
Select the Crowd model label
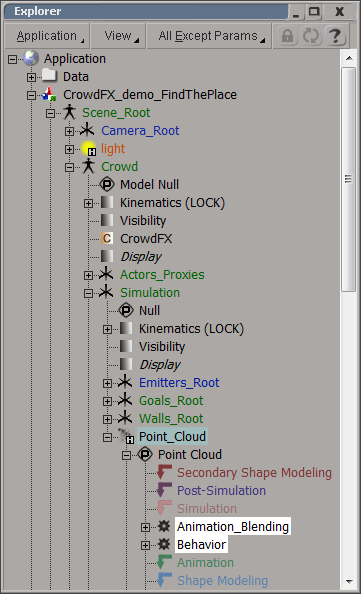[119, 166]
